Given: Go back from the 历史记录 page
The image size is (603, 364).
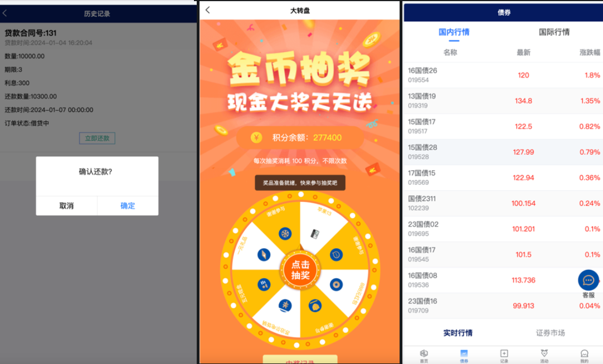Looking at the screenshot, I should point(5,13).
